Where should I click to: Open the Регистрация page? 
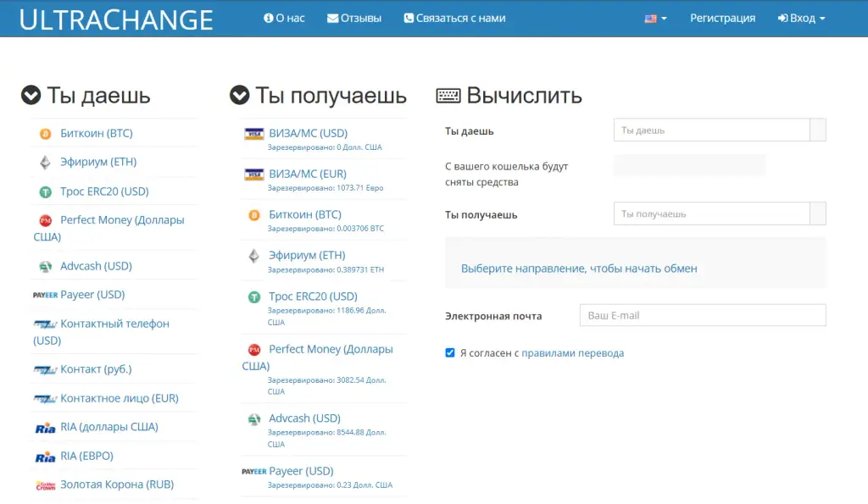(722, 19)
